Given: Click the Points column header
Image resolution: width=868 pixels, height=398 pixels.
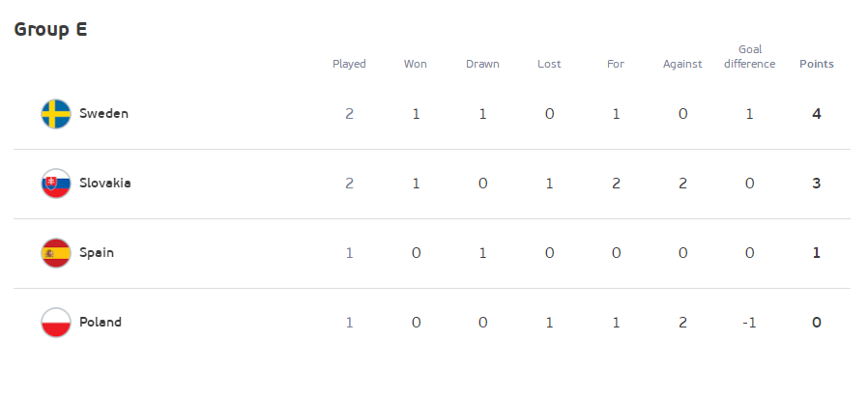Looking at the screenshot, I should click(817, 65).
